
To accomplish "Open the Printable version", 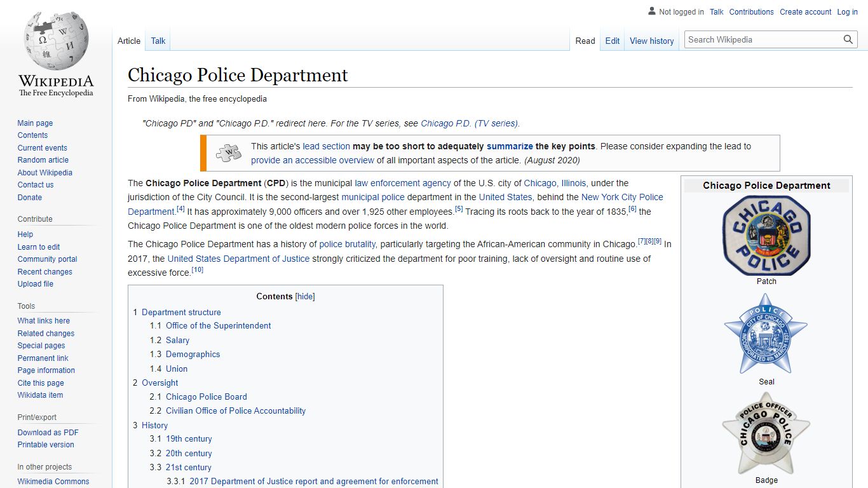I will point(46,445).
